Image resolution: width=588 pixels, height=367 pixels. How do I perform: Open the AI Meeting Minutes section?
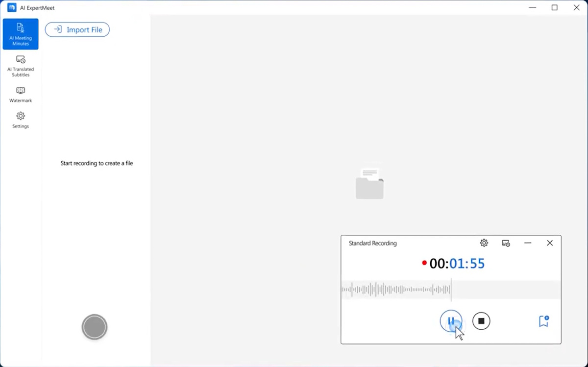(21, 34)
